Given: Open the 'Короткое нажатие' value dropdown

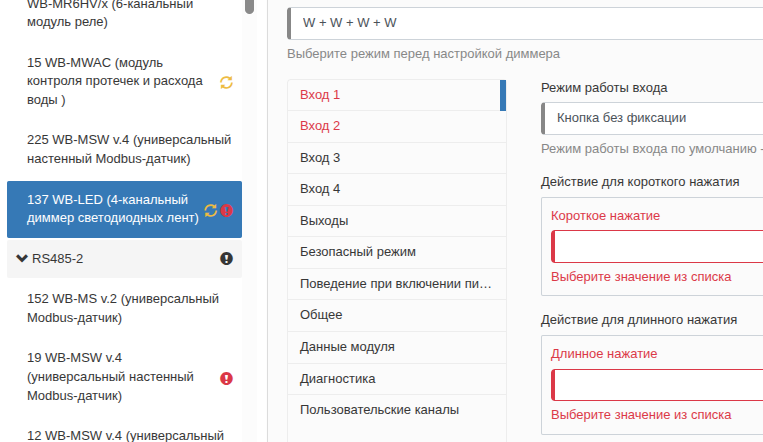Looking at the screenshot, I should click(x=656, y=247).
